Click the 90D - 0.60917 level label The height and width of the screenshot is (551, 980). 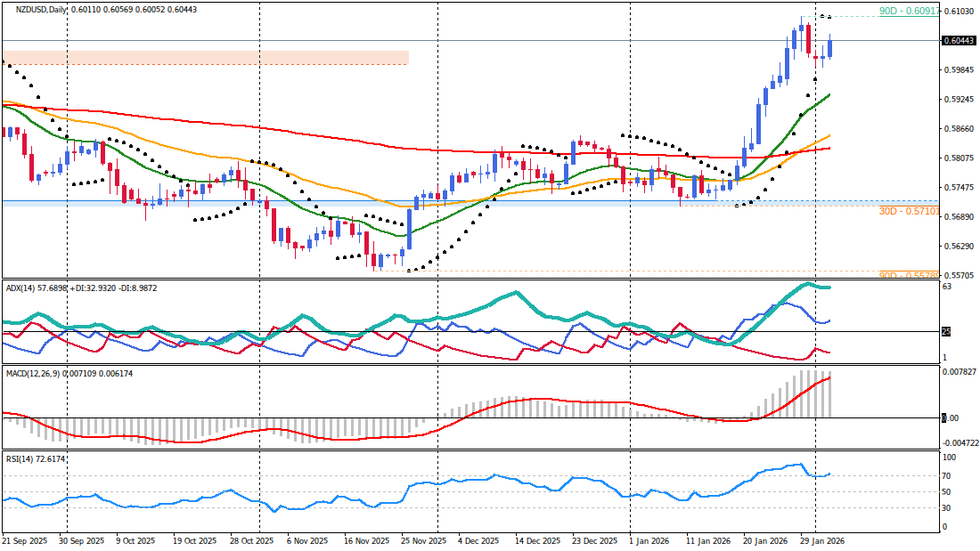(909, 12)
